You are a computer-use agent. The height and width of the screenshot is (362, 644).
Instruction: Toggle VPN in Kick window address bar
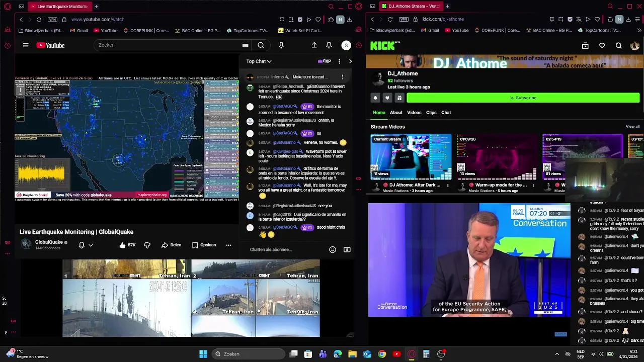coord(404,19)
